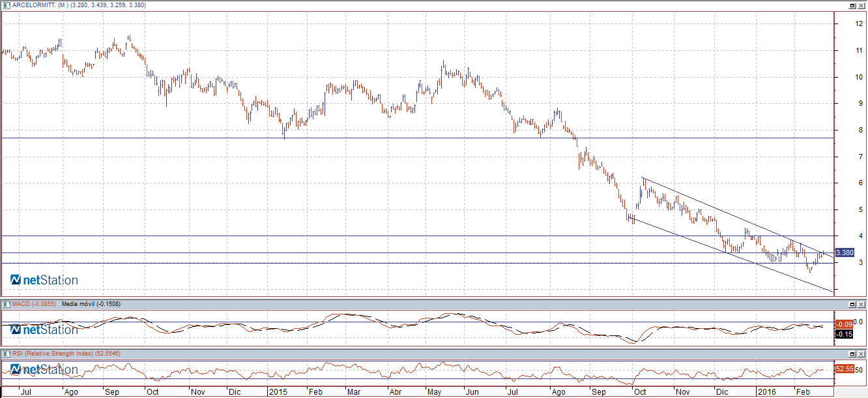Click the RSI panel icon
The width and height of the screenshot is (868, 398).
7,353
